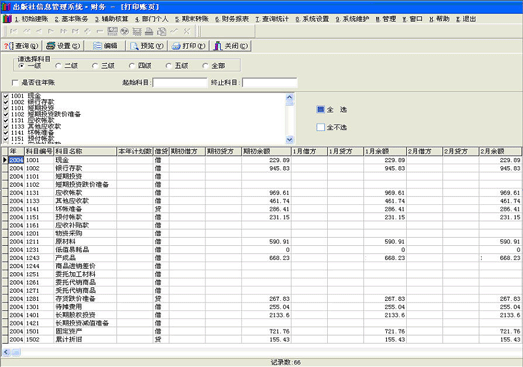Select the 四级 radio button
523x367 pixels.
pyautogui.click(x=132, y=66)
